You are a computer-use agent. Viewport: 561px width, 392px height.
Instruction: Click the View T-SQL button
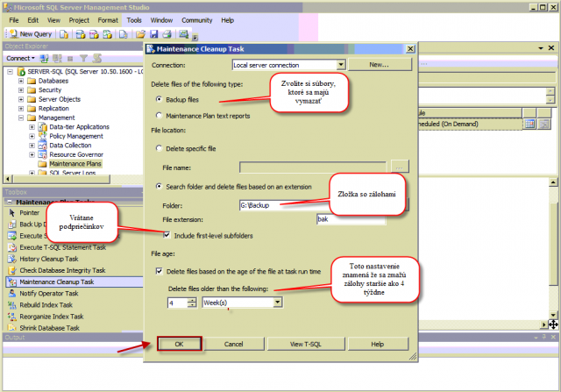[x=306, y=344]
